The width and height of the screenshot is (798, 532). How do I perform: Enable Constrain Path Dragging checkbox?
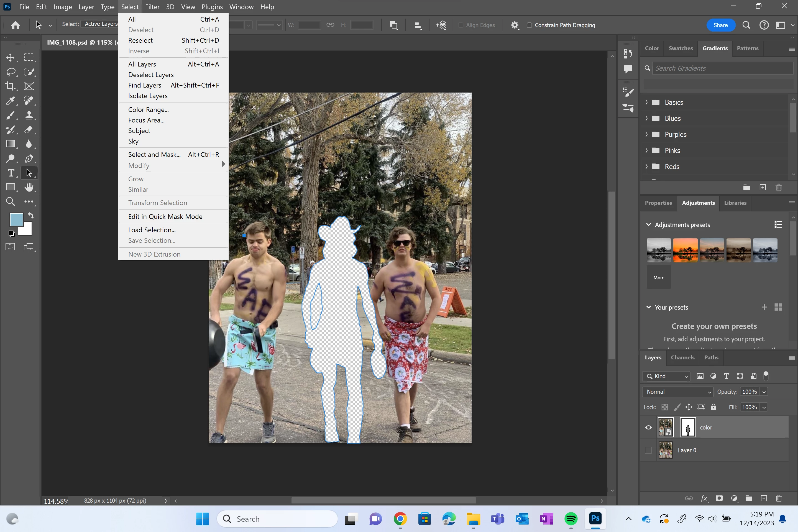(529, 25)
